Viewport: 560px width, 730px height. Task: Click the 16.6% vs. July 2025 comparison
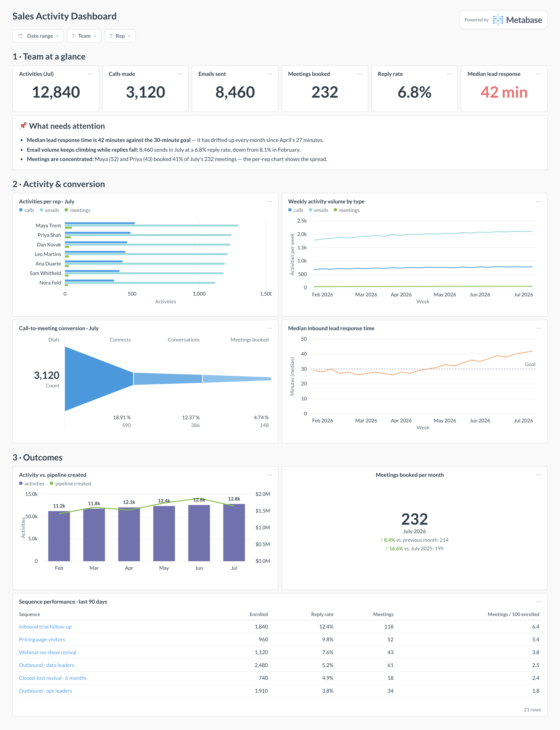(414, 549)
